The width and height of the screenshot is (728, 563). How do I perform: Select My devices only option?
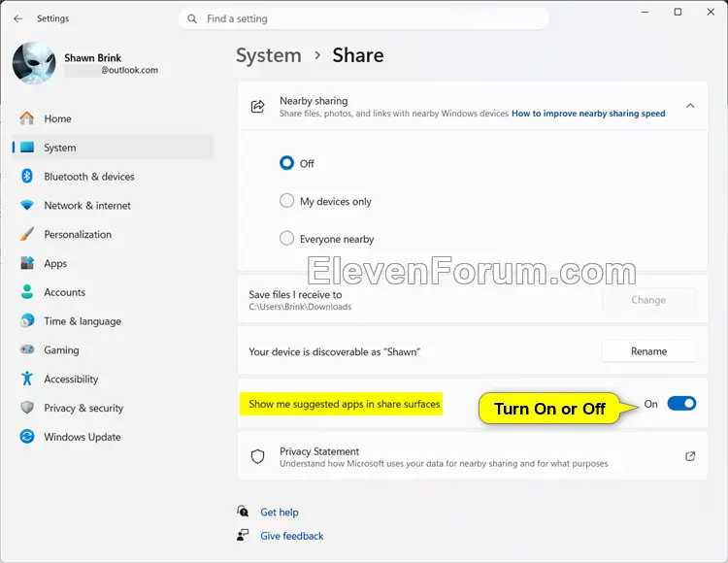(286, 201)
